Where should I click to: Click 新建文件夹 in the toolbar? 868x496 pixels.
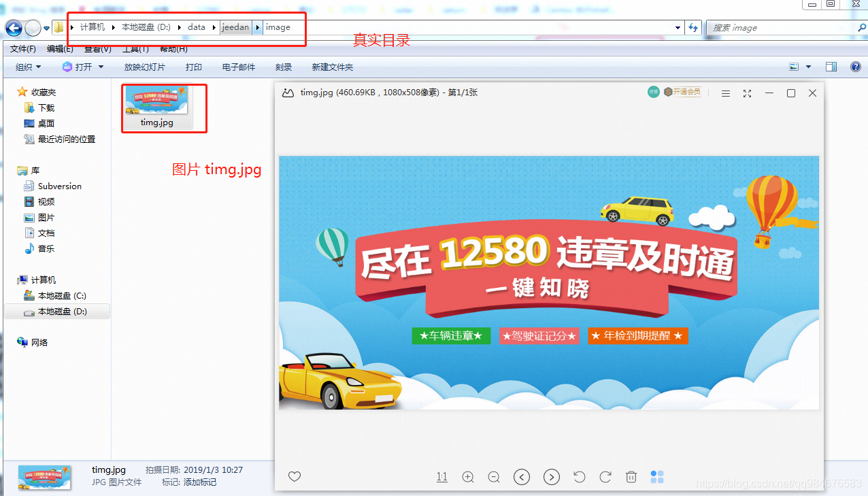pyautogui.click(x=333, y=67)
